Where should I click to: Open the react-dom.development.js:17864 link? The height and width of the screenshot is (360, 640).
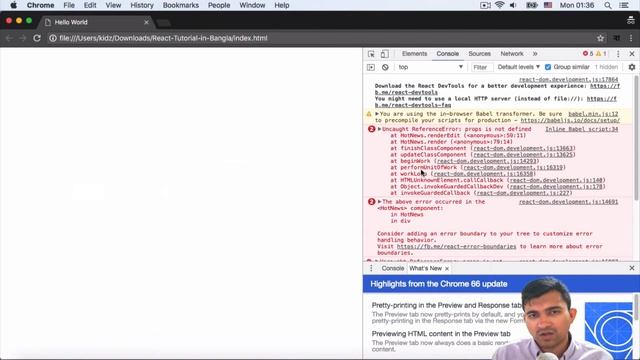(x=568, y=80)
